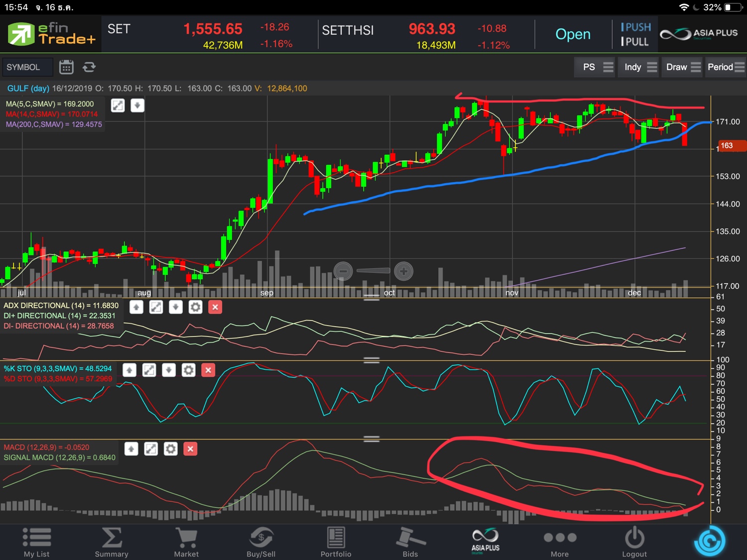Viewport: 747px width, 560px height.
Task: Move the MACD panel up
Action: 131,449
